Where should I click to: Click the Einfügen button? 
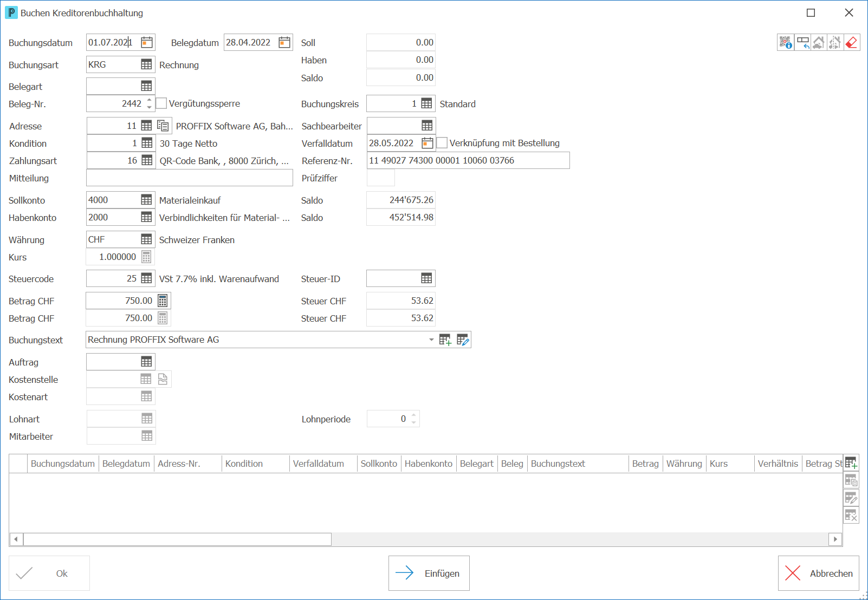[x=429, y=573]
